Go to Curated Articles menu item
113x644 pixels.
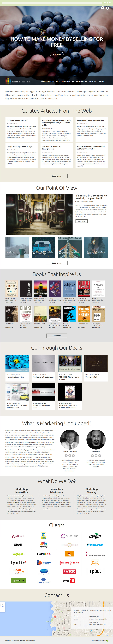tap(48, 81)
